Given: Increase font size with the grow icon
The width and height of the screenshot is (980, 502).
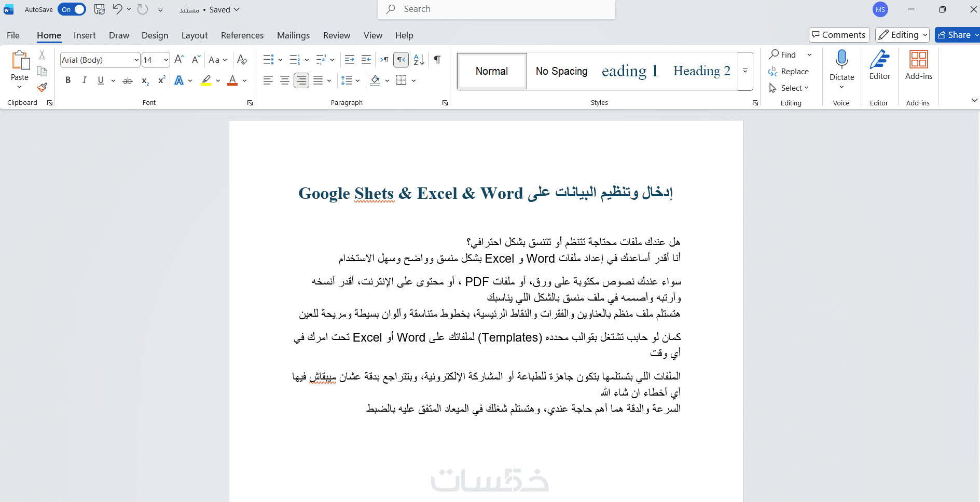Looking at the screenshot, I should [179, 60].
